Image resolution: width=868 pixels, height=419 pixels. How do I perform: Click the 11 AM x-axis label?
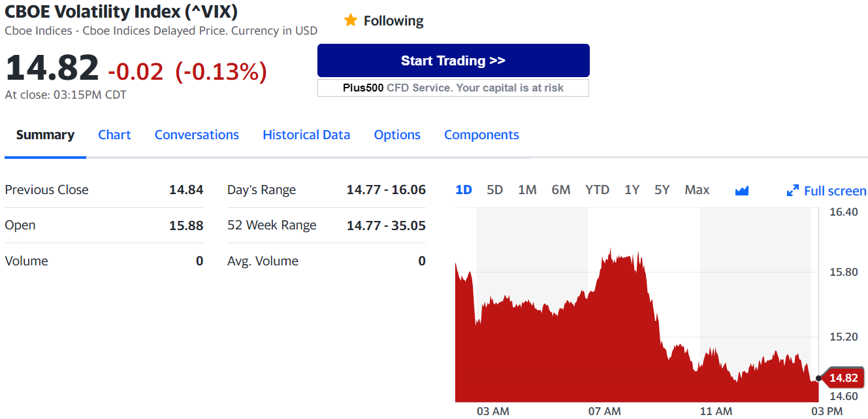pyautogui.click(x=716, y=411)
